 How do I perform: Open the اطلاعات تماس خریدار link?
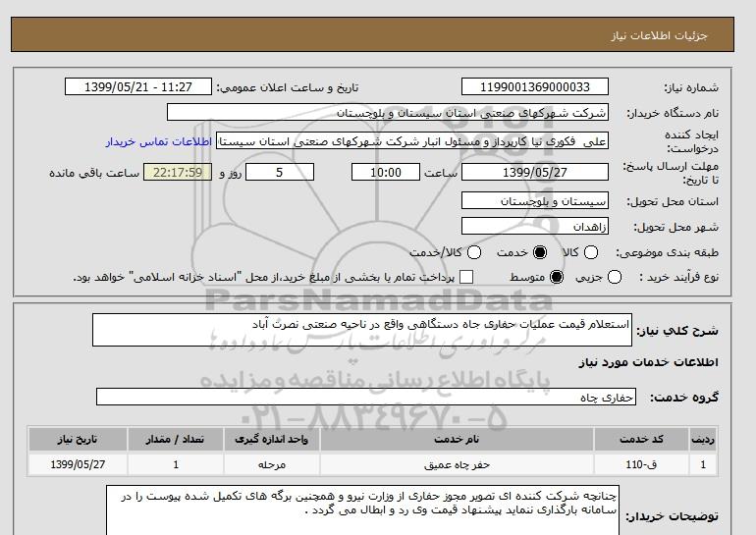[x=159, y=142]
